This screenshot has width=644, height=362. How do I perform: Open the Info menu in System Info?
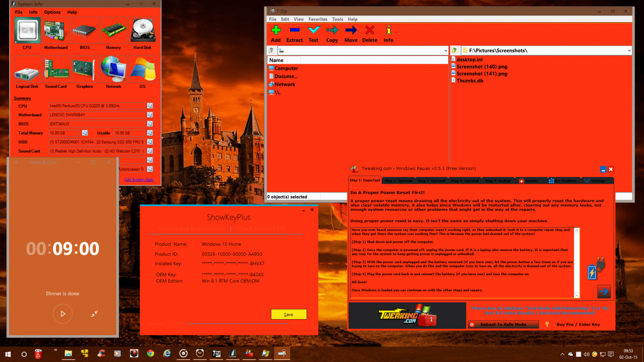tap(33, 12)
